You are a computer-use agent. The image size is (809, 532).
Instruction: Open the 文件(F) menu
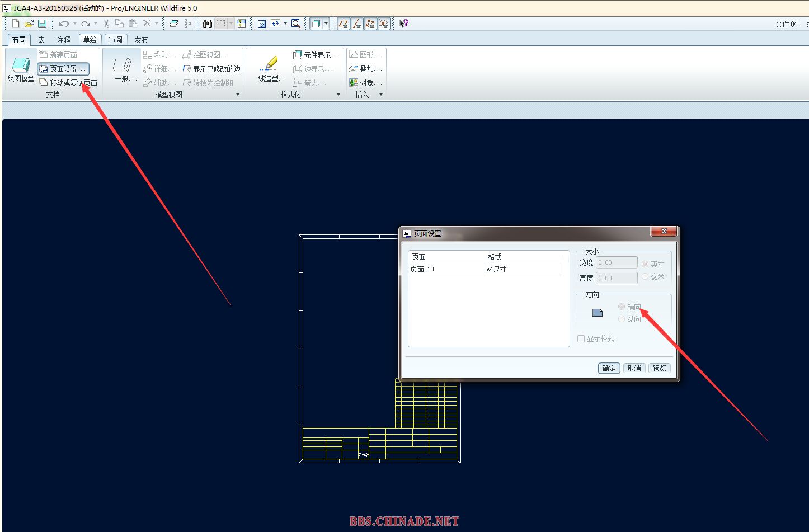(787, 24)
